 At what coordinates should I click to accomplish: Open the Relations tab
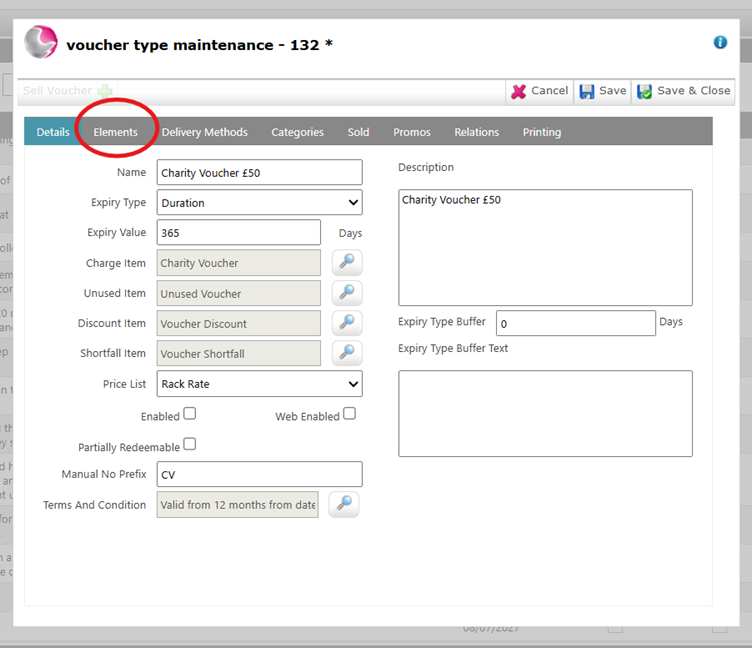click(477, 132)
